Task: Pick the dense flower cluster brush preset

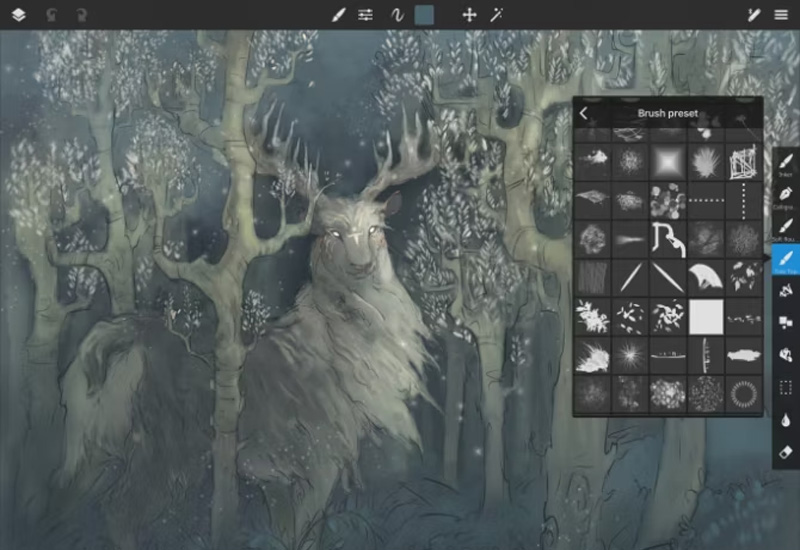Action: (592, 316)
